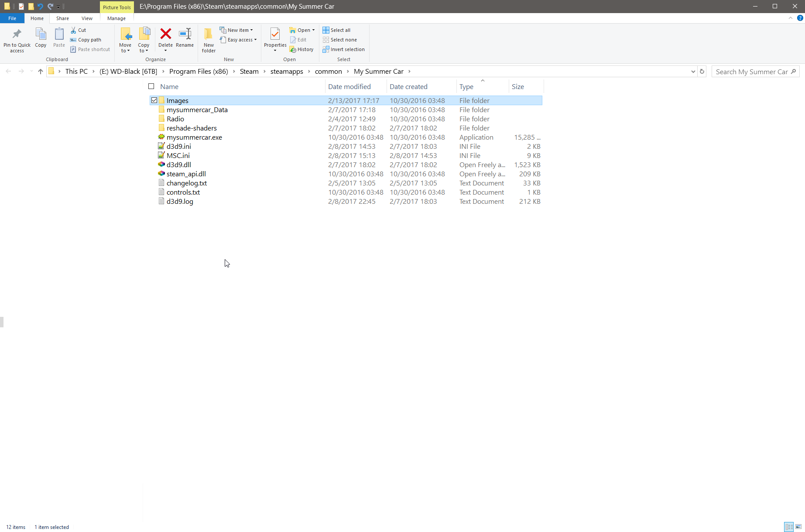Expand address bar previous locations dropdown
The image size is (805, 532).
(693, 72)
